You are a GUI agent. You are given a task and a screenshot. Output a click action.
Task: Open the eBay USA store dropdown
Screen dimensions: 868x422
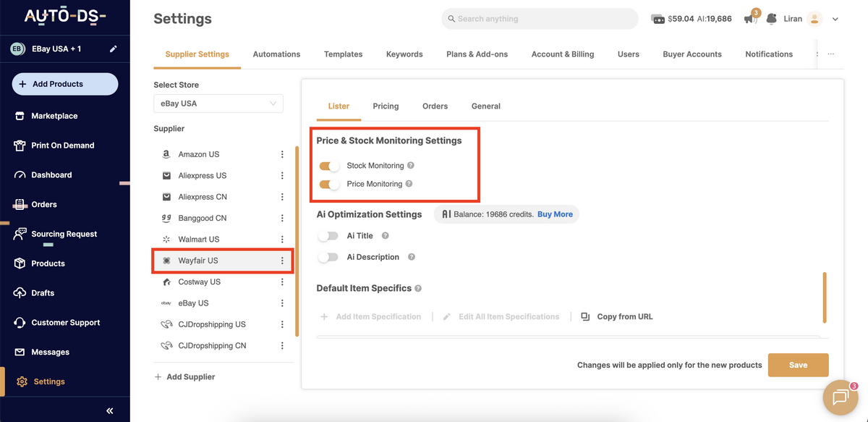[218, 103]
